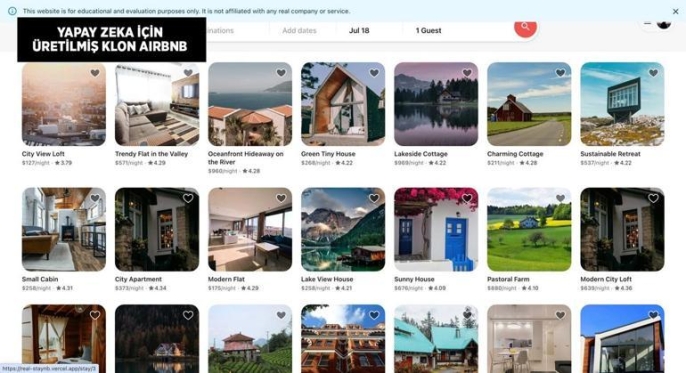Dismiss the educational notice banner

coord(676,11)
